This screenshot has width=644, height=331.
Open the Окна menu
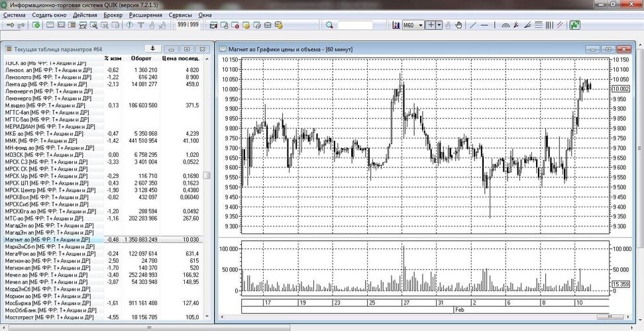[205, 15]
